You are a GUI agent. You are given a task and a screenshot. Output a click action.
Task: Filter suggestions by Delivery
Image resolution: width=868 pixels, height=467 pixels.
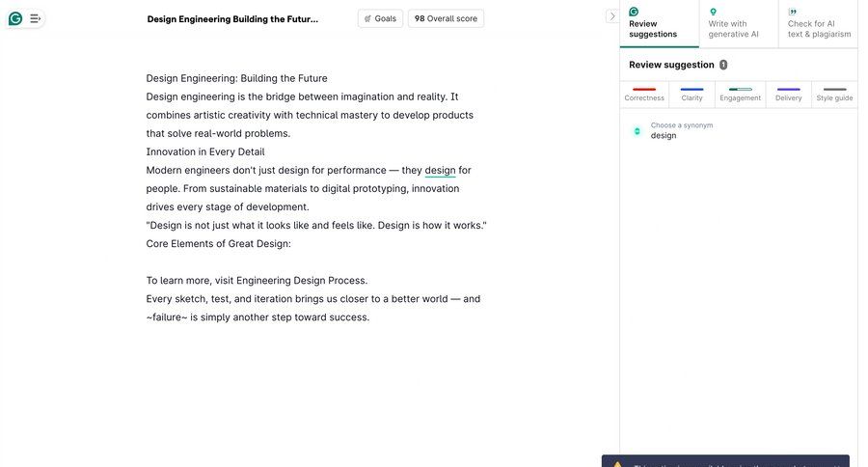point(788,94)
